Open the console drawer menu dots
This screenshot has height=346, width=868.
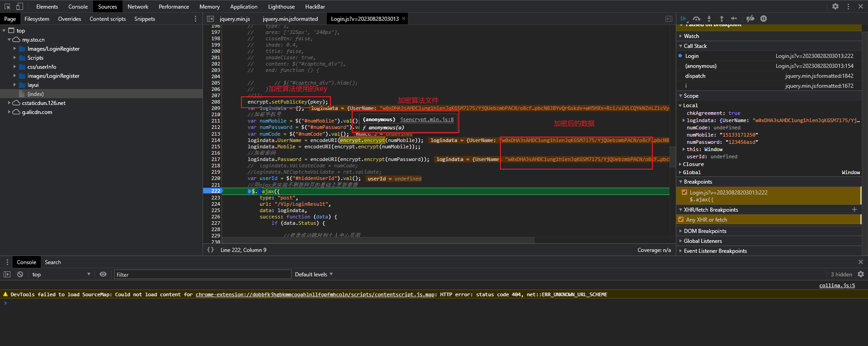[7, 262]
